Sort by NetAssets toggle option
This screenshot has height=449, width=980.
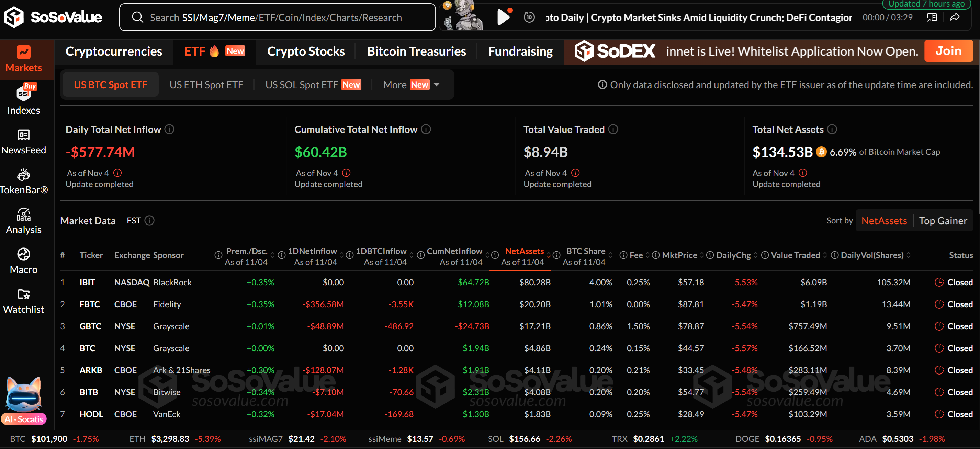[x=884, y=220]
